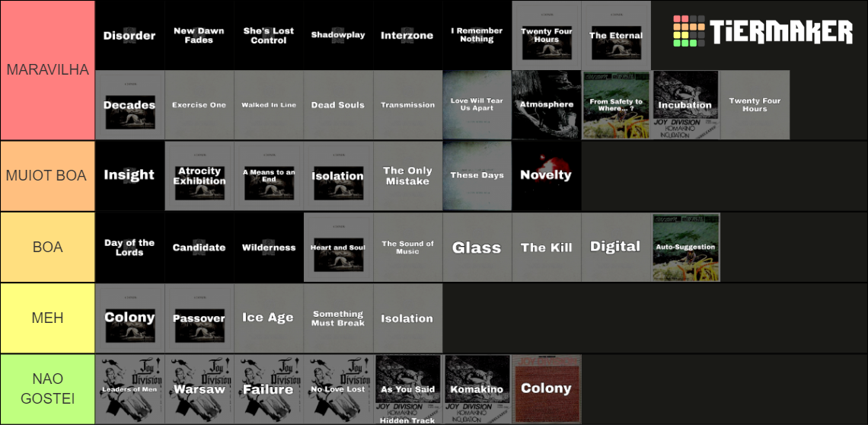Select the Interzone tile
The width and height of the screenshot is (868, 425).
coord(407,35)
